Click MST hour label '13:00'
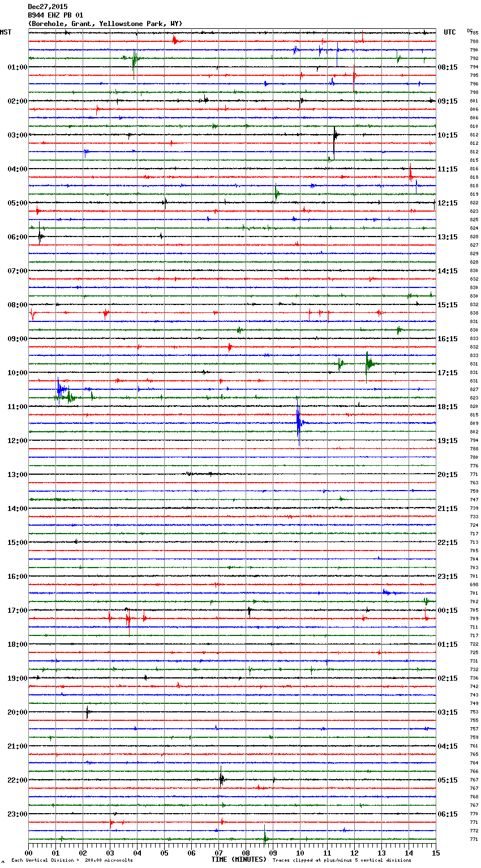Image resolution: width=481 pixels, height=868 pixels. [x=18, y=475]
